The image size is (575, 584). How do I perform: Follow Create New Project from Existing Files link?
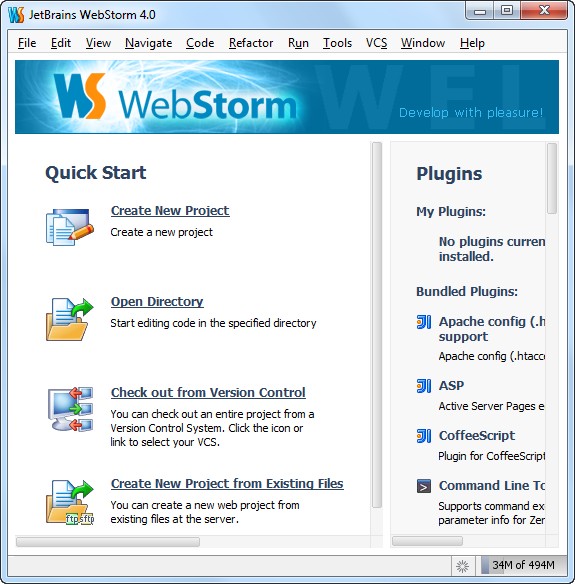(x=227, y=483)
